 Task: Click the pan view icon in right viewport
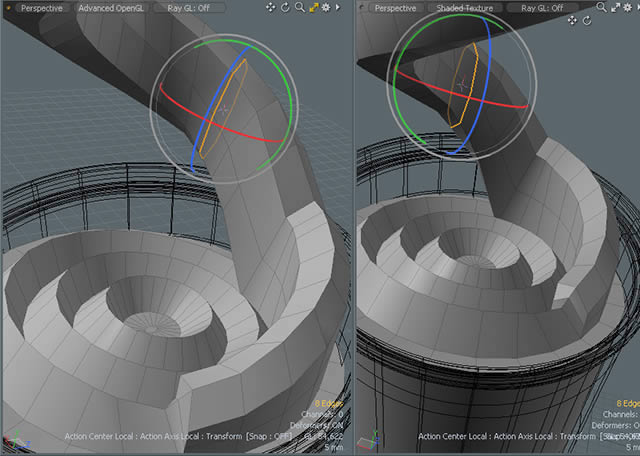572,20
